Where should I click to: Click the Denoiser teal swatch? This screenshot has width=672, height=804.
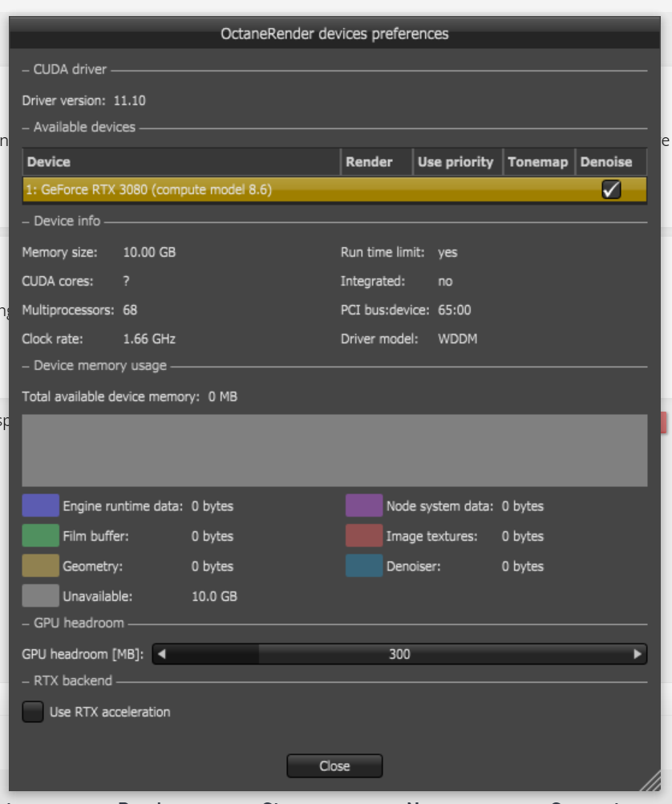tap(363, 566)
